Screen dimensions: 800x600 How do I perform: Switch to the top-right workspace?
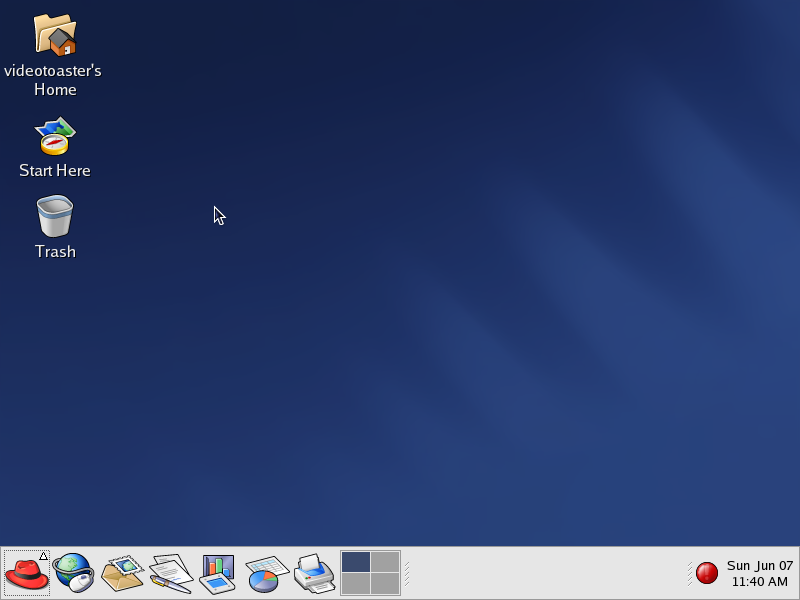coord(385,562)
